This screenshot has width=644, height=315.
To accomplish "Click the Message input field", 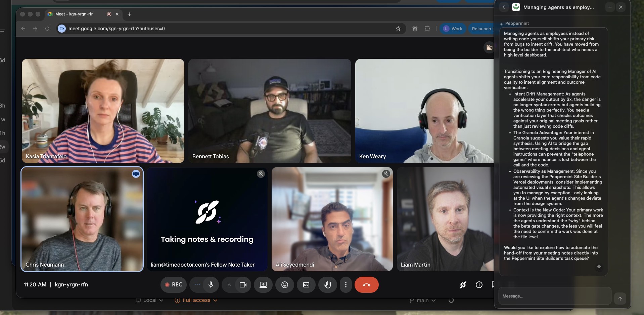I will [x=551, y=296].
